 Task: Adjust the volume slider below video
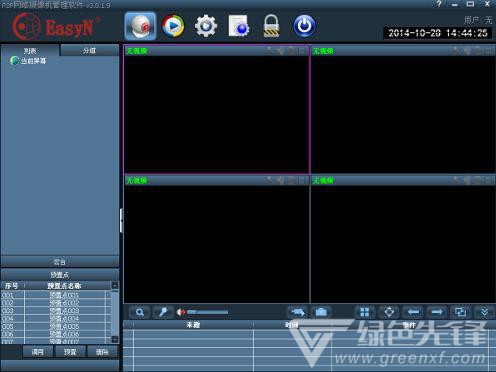(x=207, y=312)
